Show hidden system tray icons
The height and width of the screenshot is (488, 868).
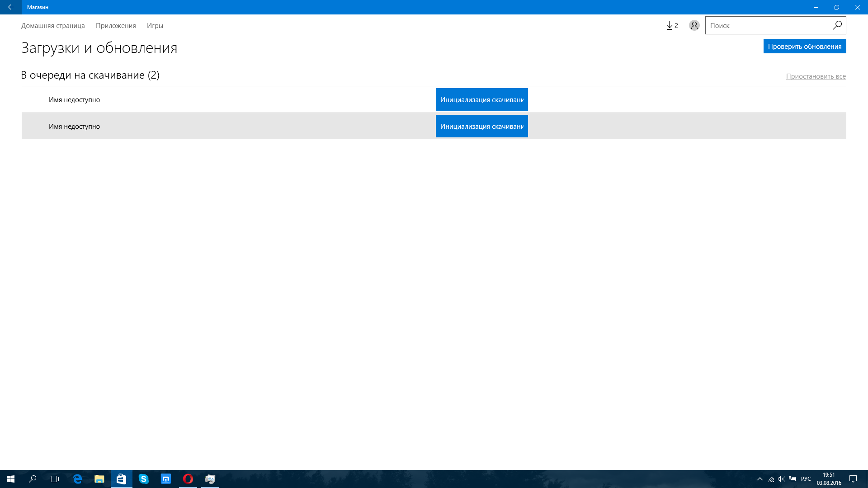759,479
